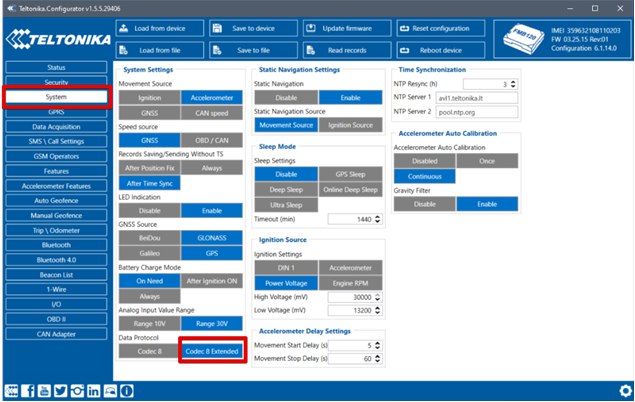Select Always for records saving
The image size is (635, 402).
pos(212,168)
